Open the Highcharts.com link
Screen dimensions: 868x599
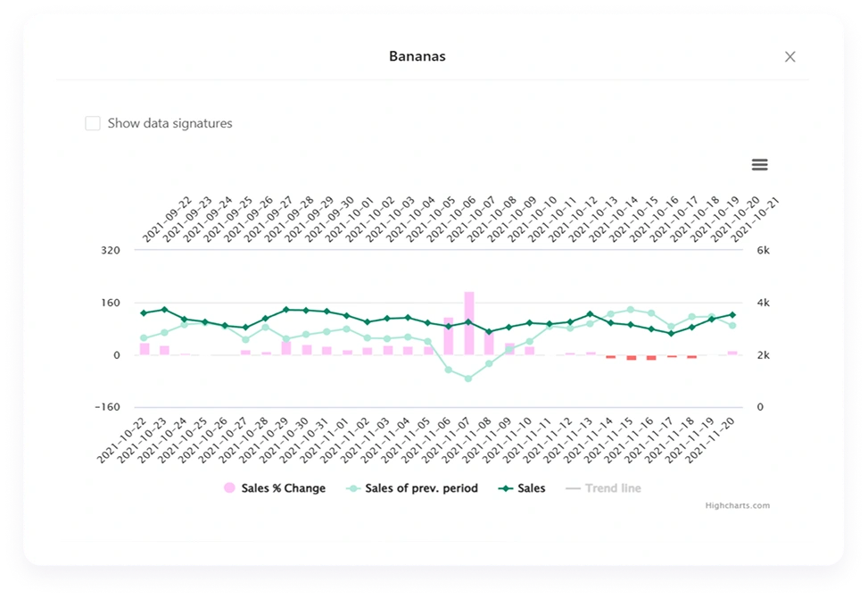pyautogui.click(x=737, y=505)
